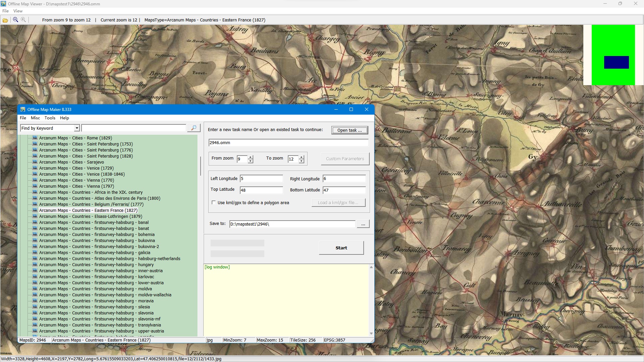Click icon beside firstsurvey-habsburg - moldva
The height and width of the screenshot is (362, 644).
pos(35,289)
